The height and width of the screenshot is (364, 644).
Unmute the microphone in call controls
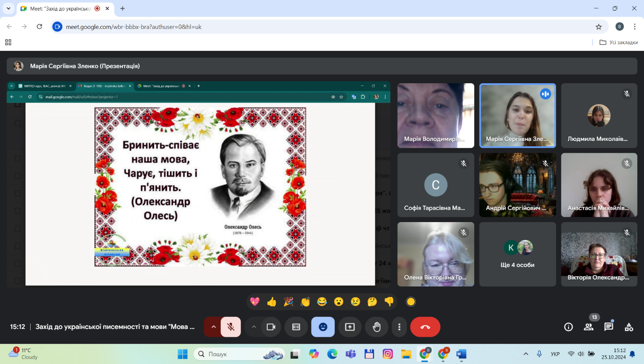[x=231, y=327]
